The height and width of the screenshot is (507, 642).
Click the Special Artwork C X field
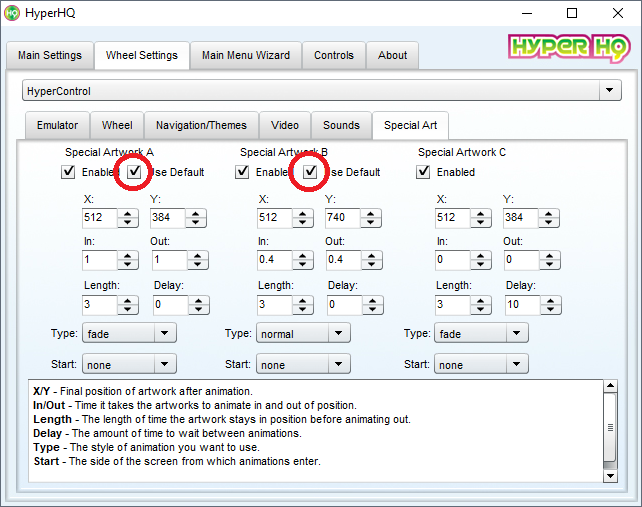pos(454,218)
